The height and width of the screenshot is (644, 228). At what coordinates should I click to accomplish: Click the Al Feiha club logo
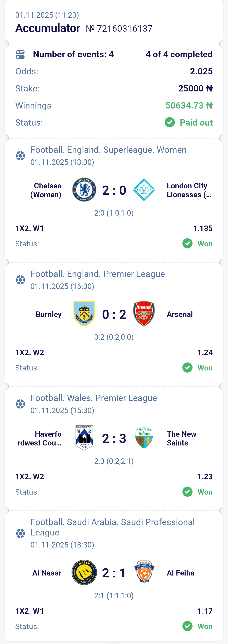pos(144,572)
